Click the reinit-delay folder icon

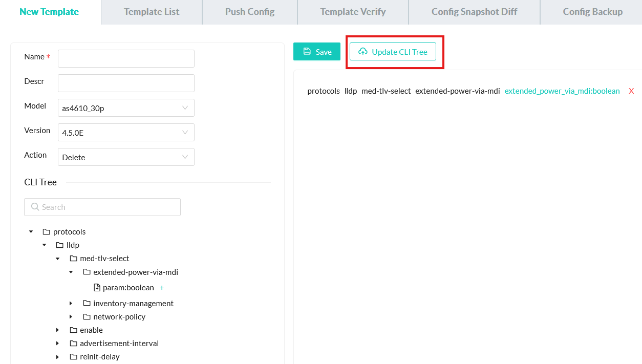74,357
